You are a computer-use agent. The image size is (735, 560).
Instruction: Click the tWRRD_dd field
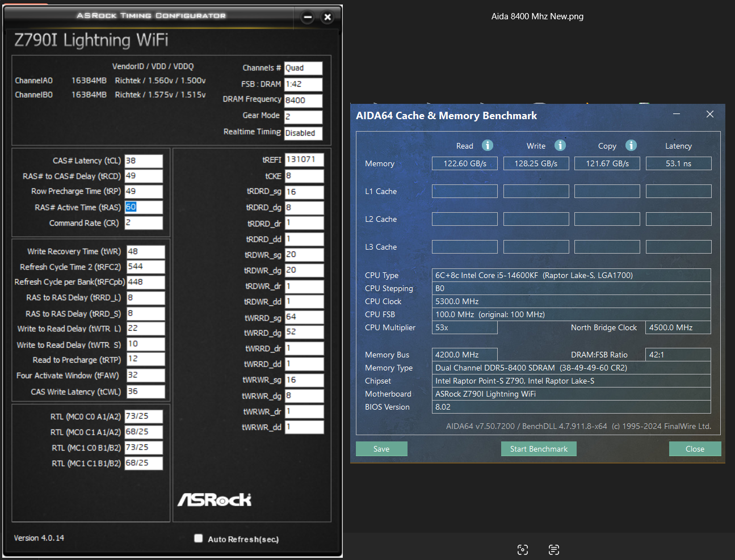(304, 364)
